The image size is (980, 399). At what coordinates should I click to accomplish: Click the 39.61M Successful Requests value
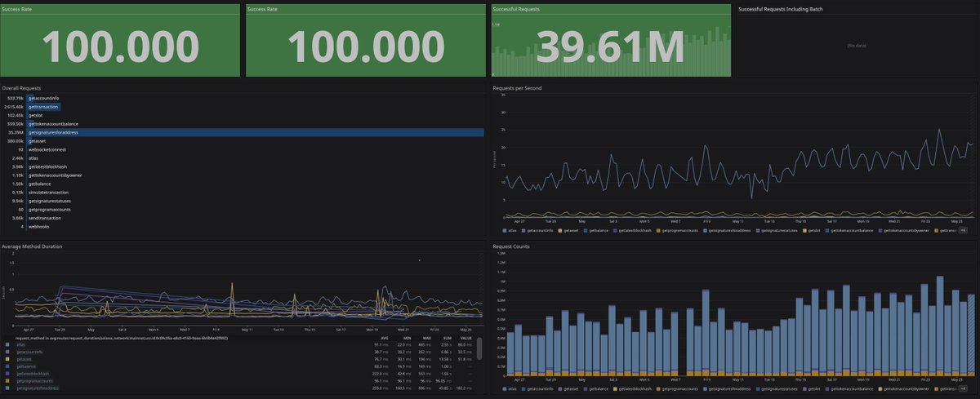click(610, 47)
